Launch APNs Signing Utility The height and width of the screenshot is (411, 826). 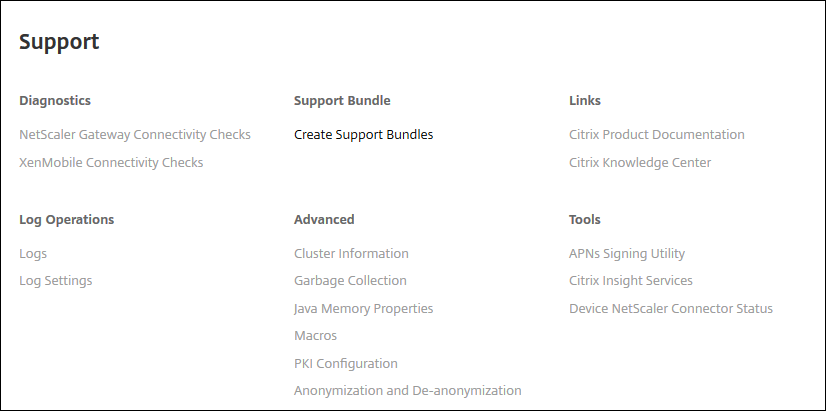tap(627, 254)
